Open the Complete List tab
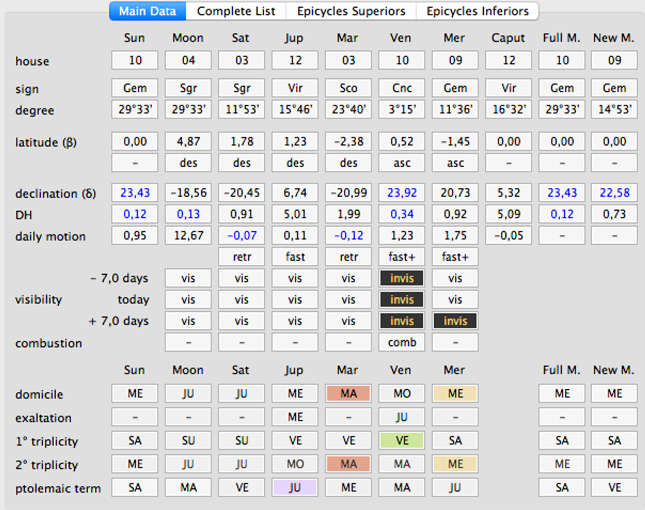Viewport: 645px width, 510px height. coord(236,11)
